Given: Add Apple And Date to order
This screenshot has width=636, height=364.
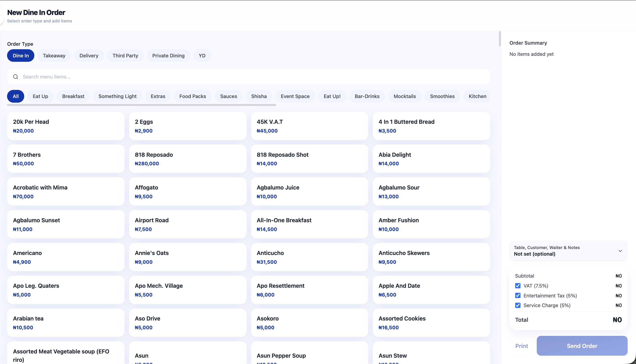Looking at the screenshot, I should 432,290.
